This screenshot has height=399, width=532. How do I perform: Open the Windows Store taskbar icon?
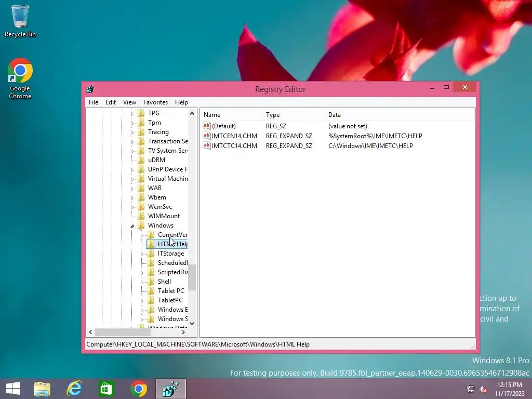click(x=106, y=389)
